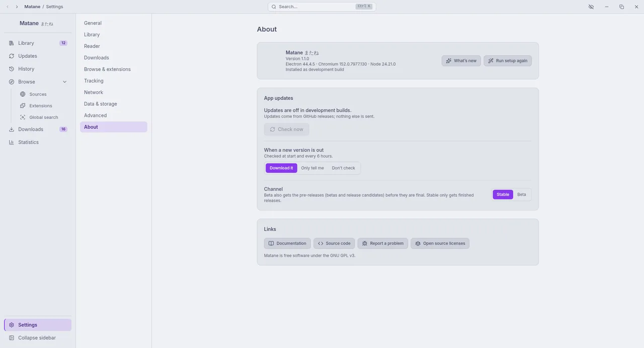Image resolution: width=644 pixels, height=348 pixels.
Task: Select the Don't check option
Action: point(344,168)
